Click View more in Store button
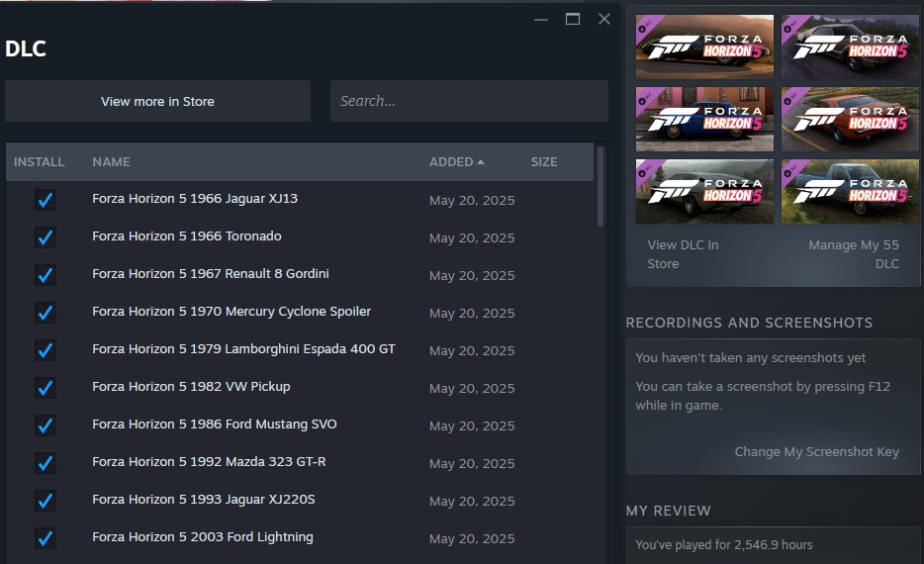924x564 pixels. pyautogui.click(x=157, y=101)
